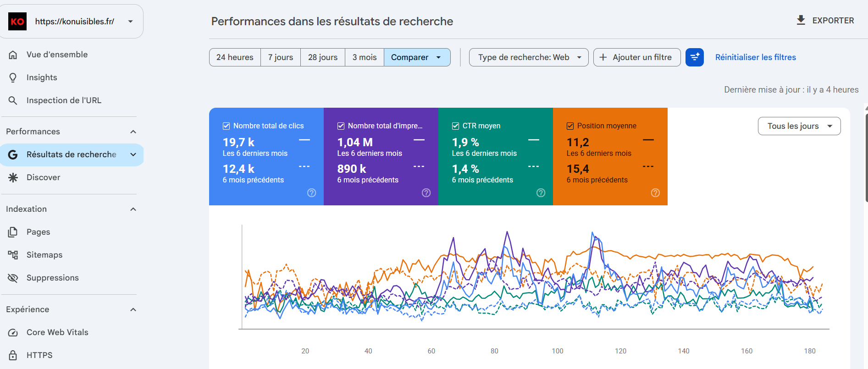Click the purple Nombre total d'impressions card
This screenshot has height=369, width=868.
pyautogui.click(x=381, y=156)
